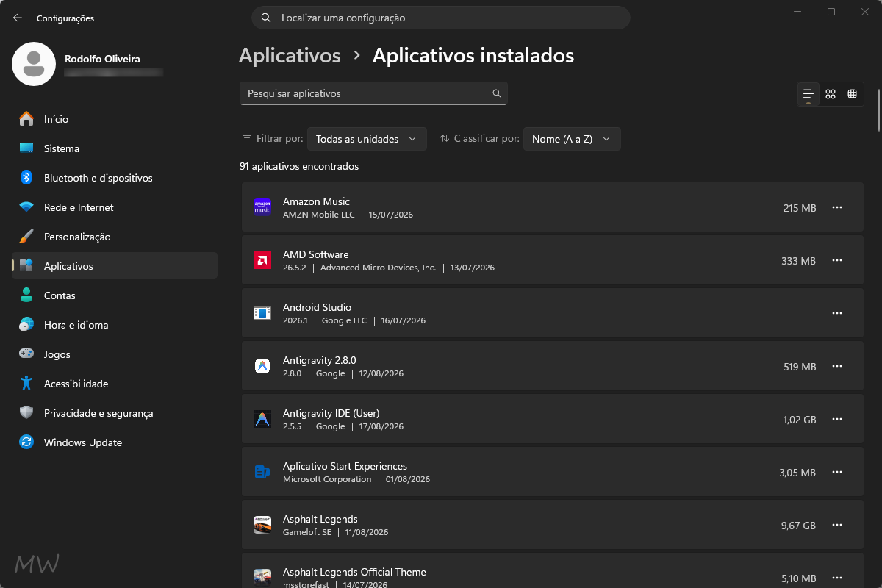882x588 pixels.
Task: Select the Amazon Music app name
Action: [x=316, y=201]
